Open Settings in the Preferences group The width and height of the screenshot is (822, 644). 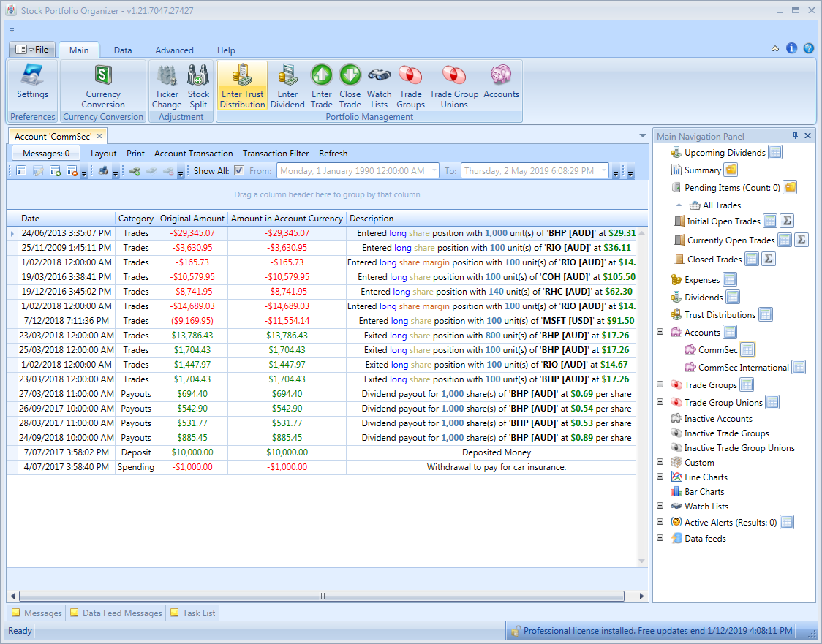click(32, 81)
